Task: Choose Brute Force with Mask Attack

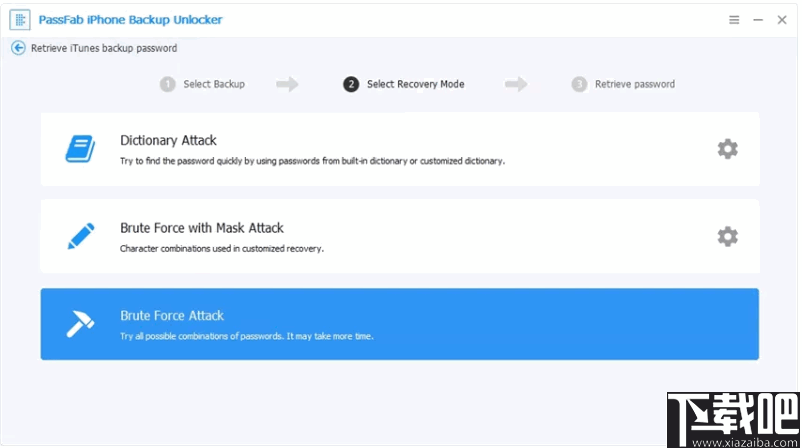Action: (x=400, y=236)
